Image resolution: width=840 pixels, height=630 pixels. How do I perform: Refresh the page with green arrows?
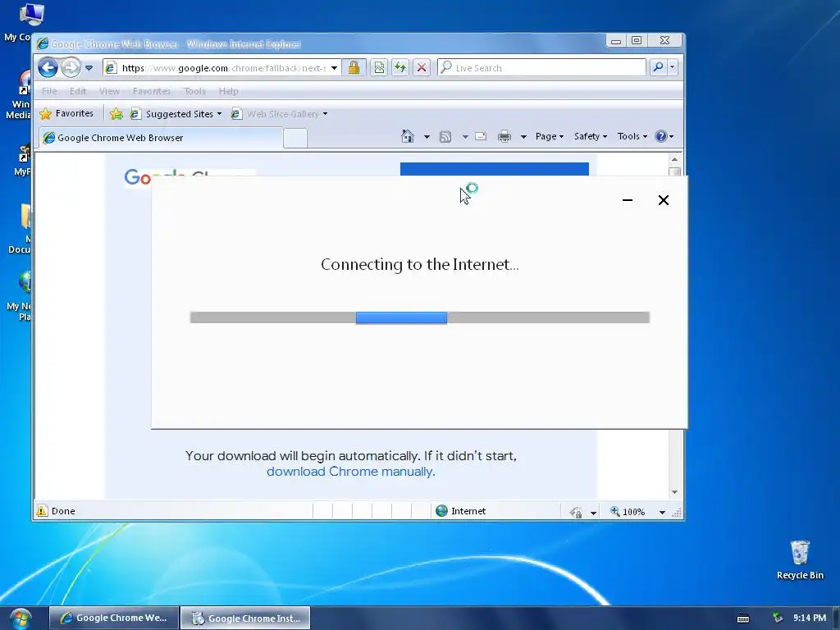(400, 67)
